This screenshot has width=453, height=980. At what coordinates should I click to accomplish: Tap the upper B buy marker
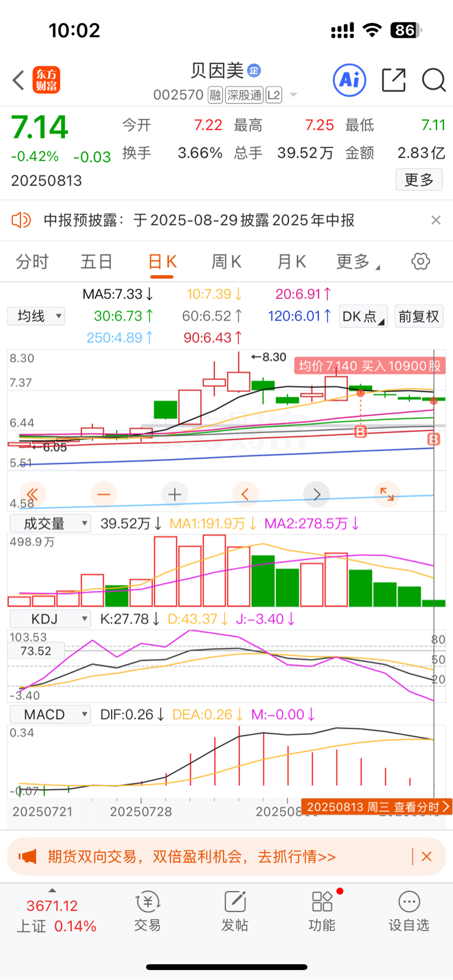(360, 432)
